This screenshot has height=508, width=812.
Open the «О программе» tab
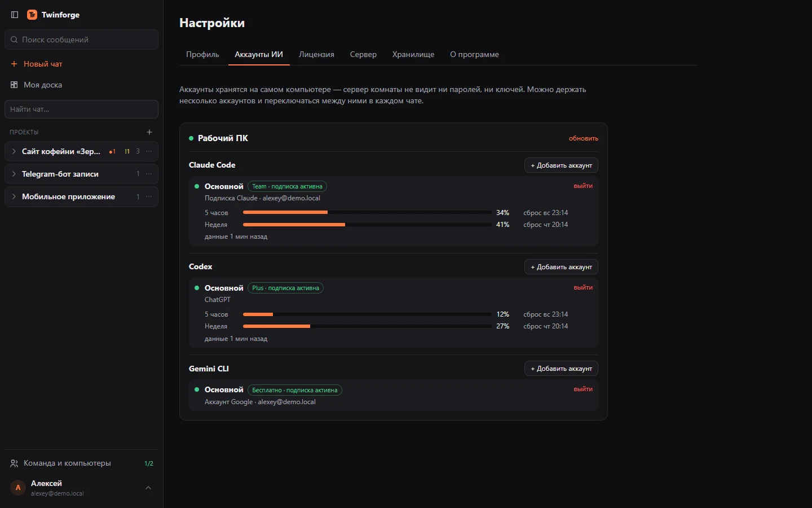pyautogui.click(x=474, y=54)
